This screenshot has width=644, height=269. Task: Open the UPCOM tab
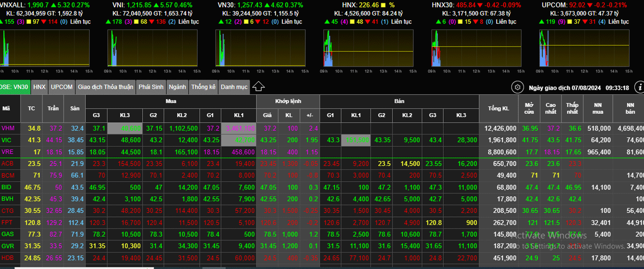tap(61, 87)
